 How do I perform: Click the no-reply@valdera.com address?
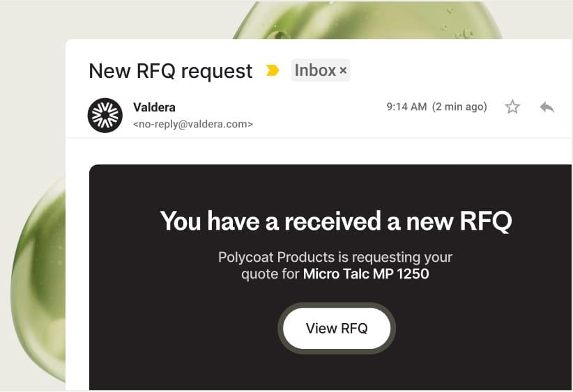pos(192,125)
